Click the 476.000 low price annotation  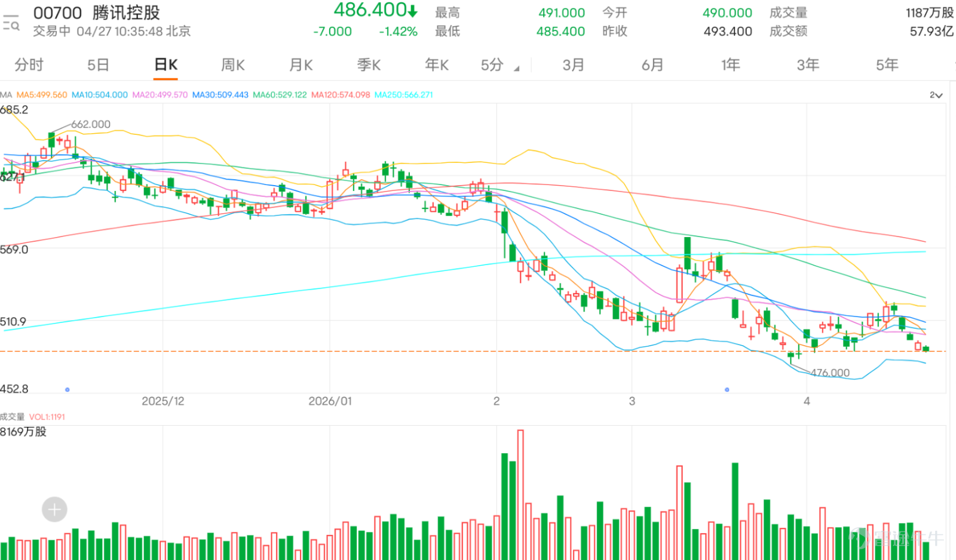coord(830,373)
